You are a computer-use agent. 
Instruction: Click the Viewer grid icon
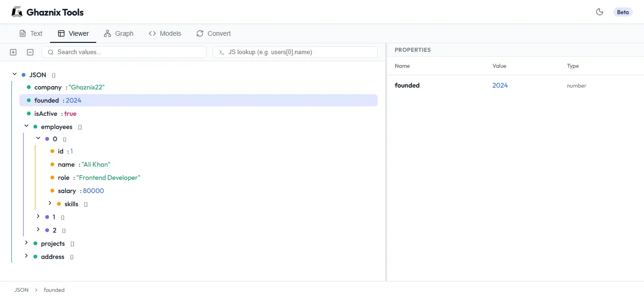pos(62,33)
